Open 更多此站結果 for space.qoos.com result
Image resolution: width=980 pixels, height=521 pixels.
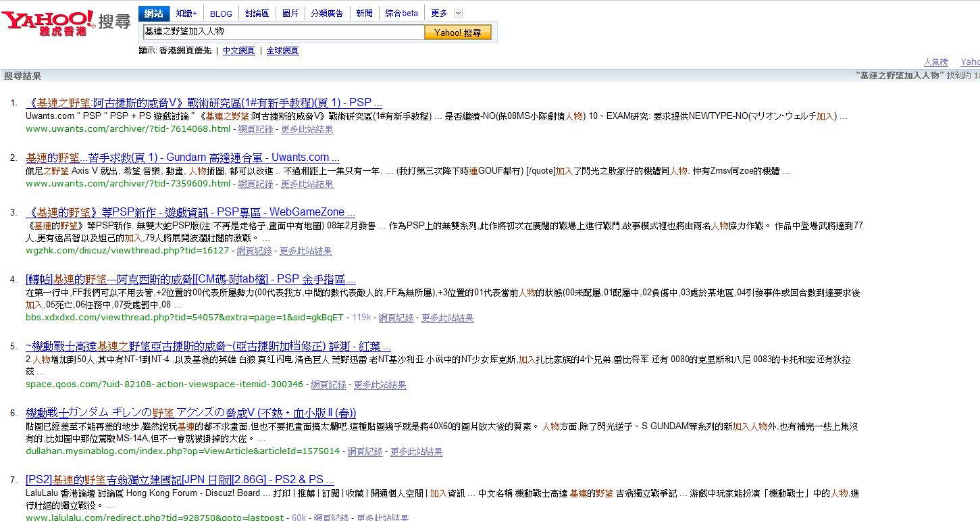[380, 384]
